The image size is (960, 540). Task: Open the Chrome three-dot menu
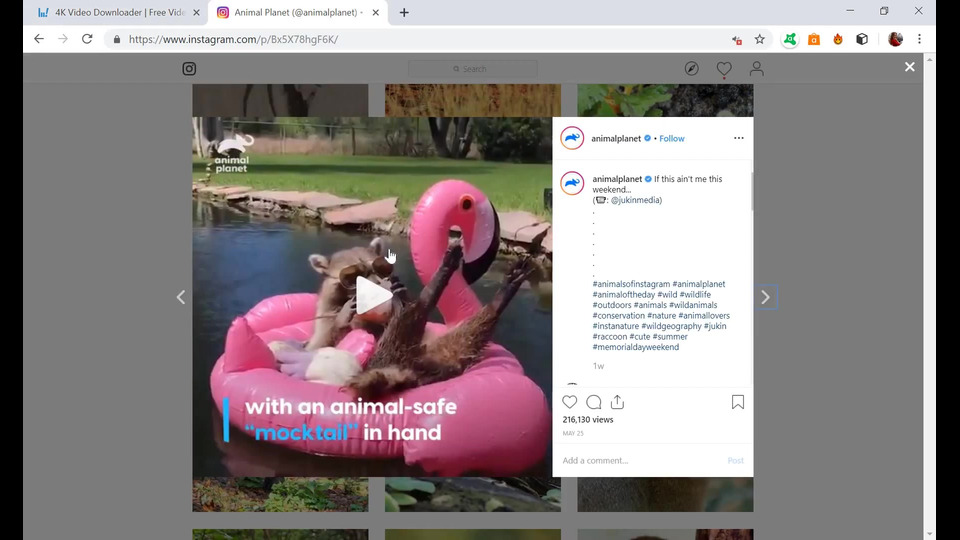(x=919, y=39)
